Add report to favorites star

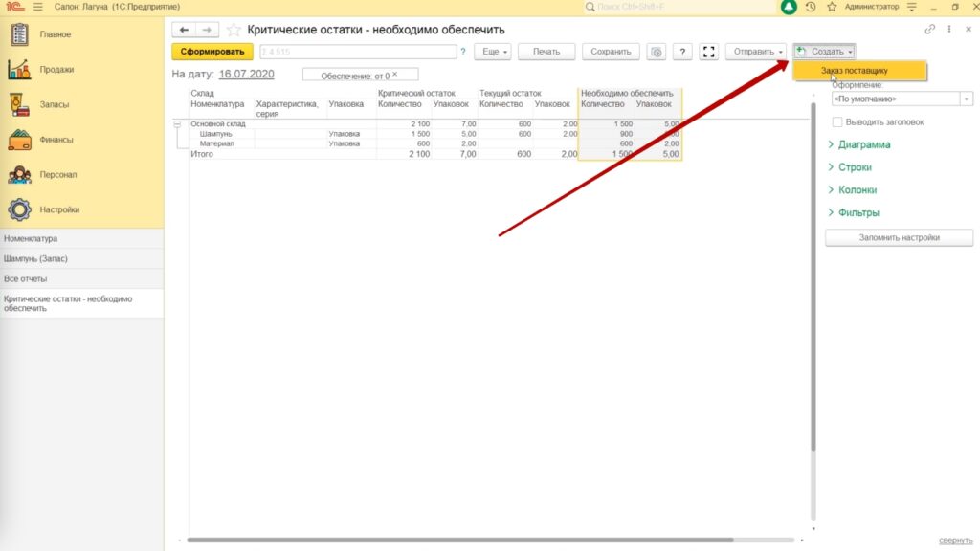234,30
